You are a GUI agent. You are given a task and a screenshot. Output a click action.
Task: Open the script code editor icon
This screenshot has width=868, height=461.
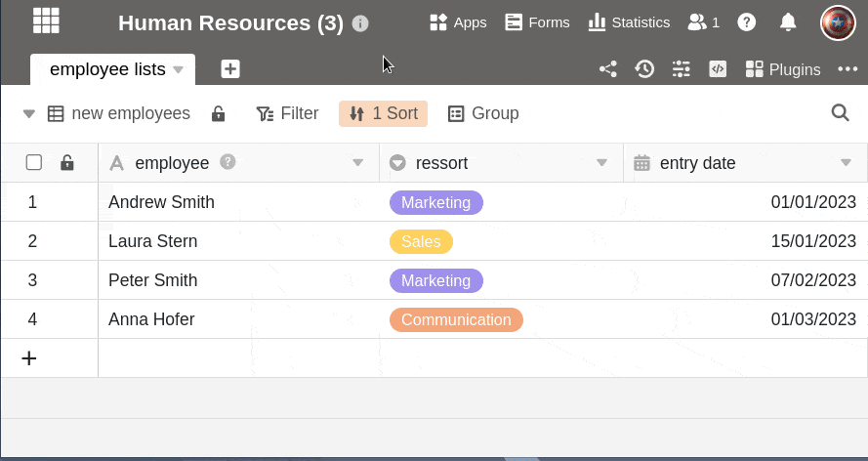718,69
